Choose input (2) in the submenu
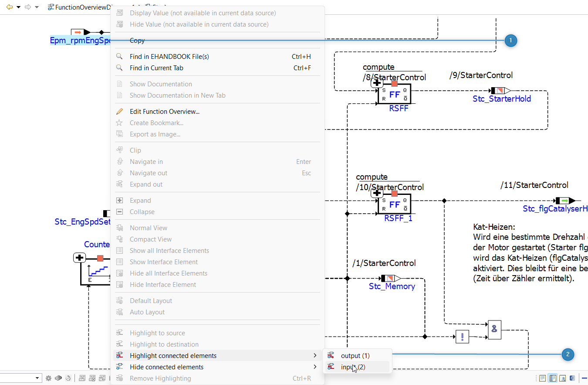The image size is (588, 385). tap(353, 367)
